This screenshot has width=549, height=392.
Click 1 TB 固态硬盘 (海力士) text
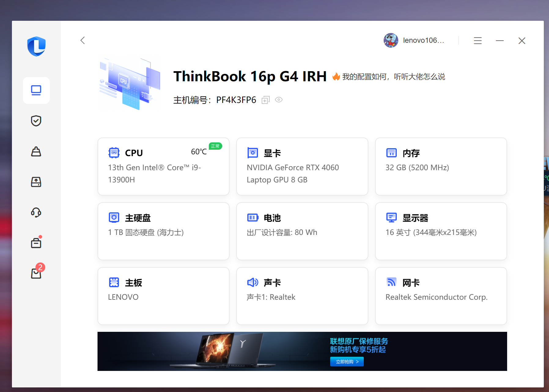pyautogui.click(x=146, y=233)
